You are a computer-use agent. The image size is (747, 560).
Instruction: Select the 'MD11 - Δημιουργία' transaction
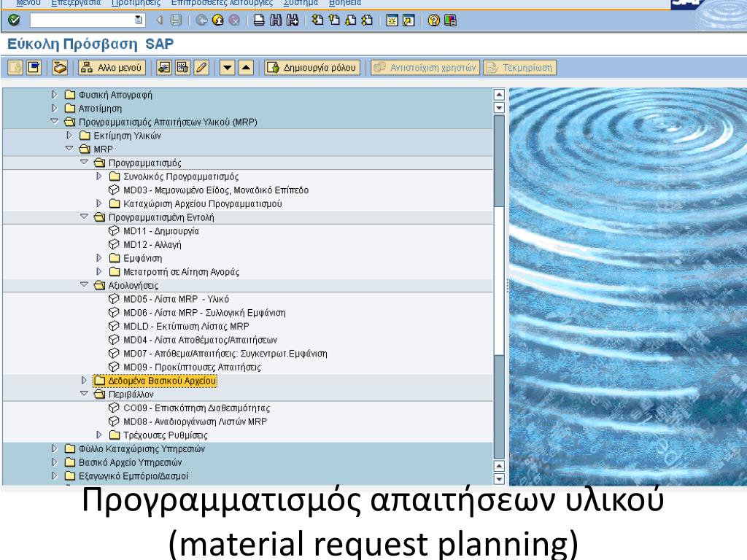tap(161, 231)
